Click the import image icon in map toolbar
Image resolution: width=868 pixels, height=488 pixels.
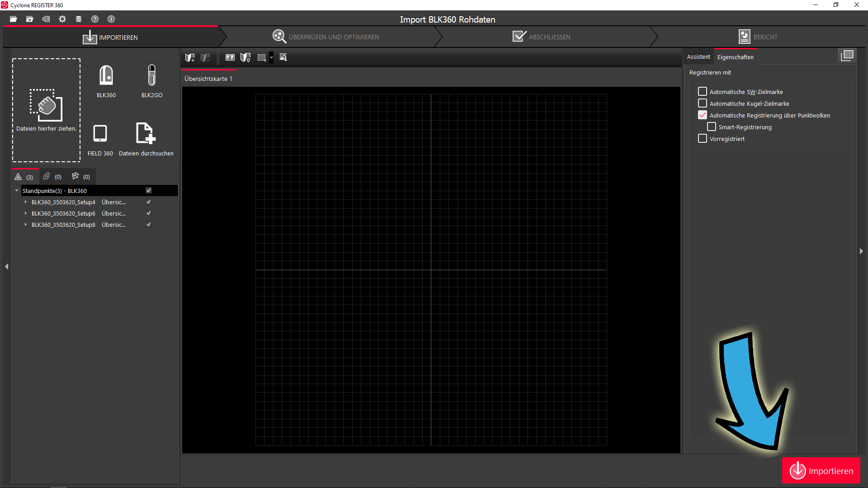(283, 57)
